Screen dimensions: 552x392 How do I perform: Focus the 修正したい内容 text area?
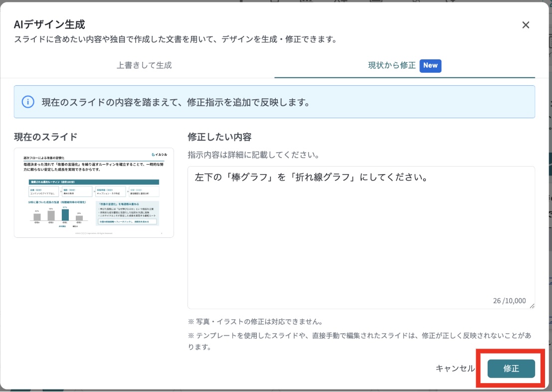[361, 238]
